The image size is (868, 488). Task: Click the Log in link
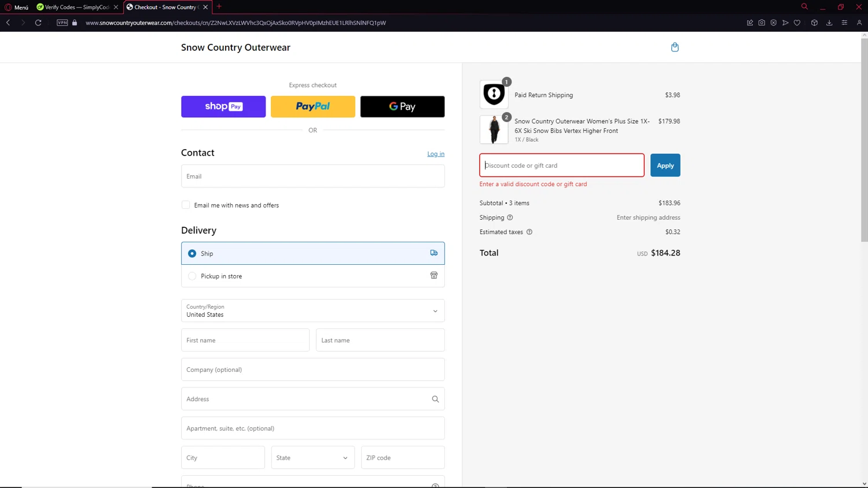pos(436,154)
